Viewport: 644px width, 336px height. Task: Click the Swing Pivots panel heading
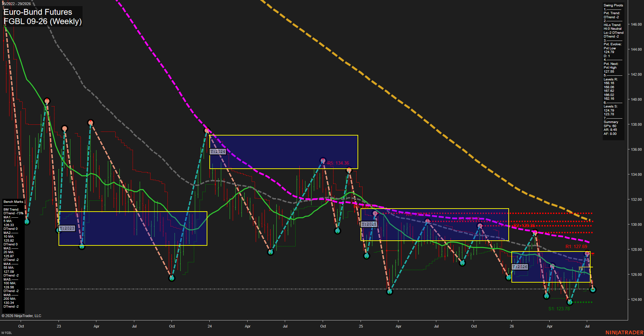coord(613,5)
